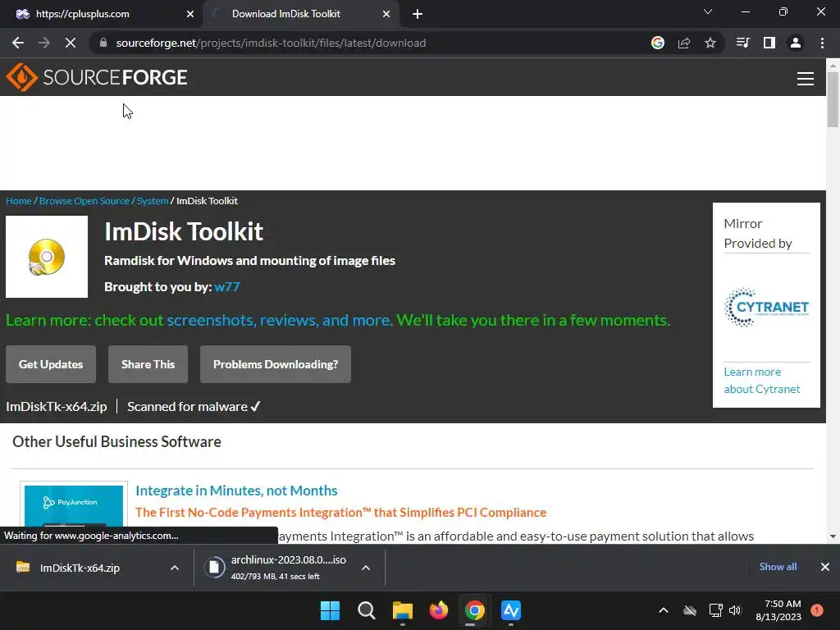The height and width of the screenshot is (630, 840).
Task: Close the downloads bar
Action: point(825,567)
